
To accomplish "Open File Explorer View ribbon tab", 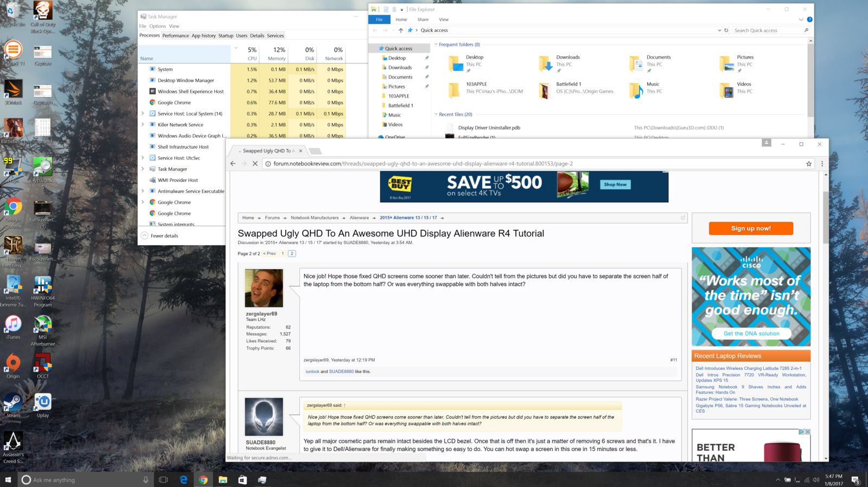I will click(x=444, y=20).
